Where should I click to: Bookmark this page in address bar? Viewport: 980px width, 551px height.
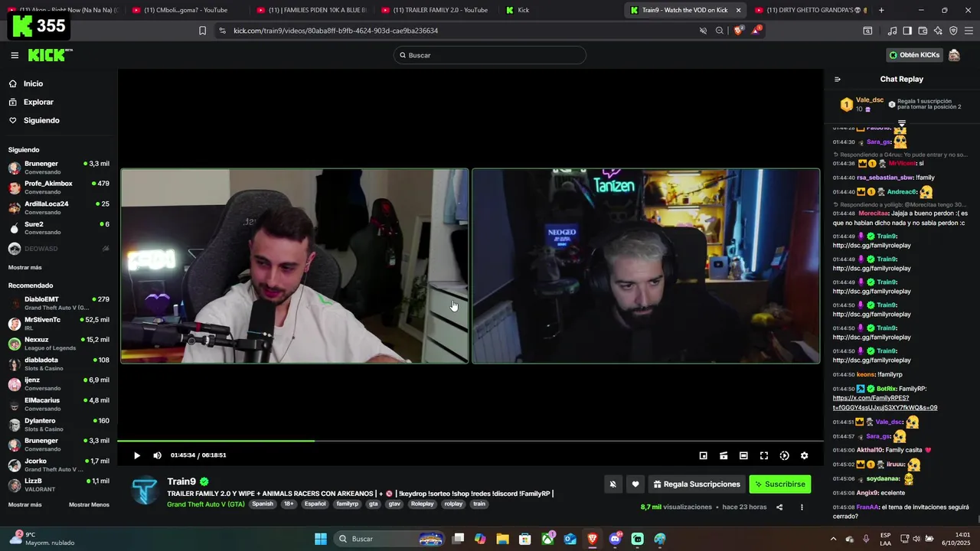[x=202, y=31]
